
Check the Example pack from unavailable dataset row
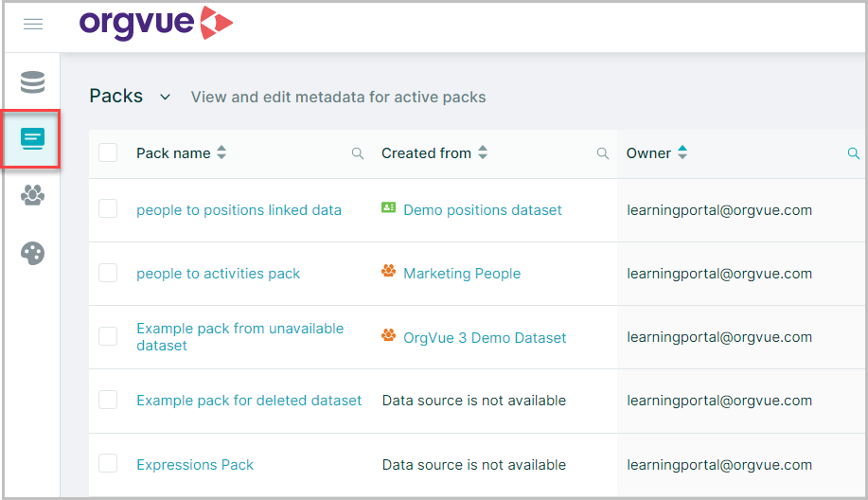[x=108, y=336]
